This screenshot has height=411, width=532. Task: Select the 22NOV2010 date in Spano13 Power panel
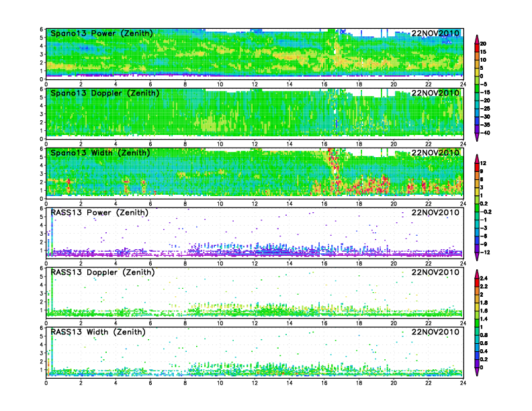click(x=435, y=33)
